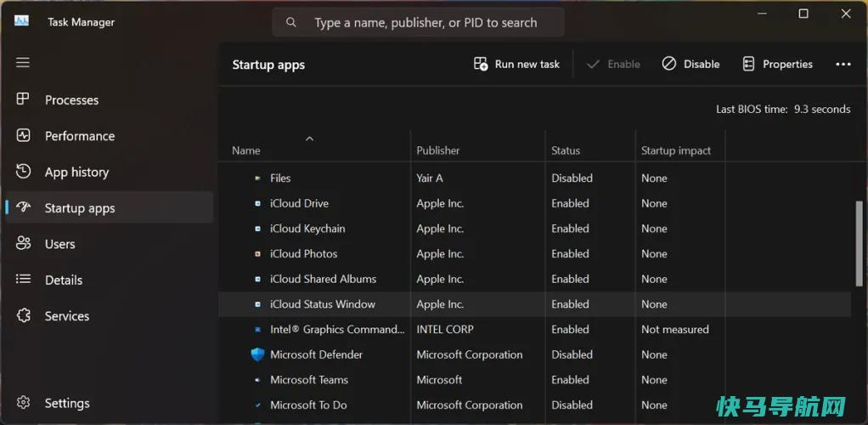This screenshot has height=425, width=868.
Task: Click the Last BIOS time text
Action: point(783,109)
